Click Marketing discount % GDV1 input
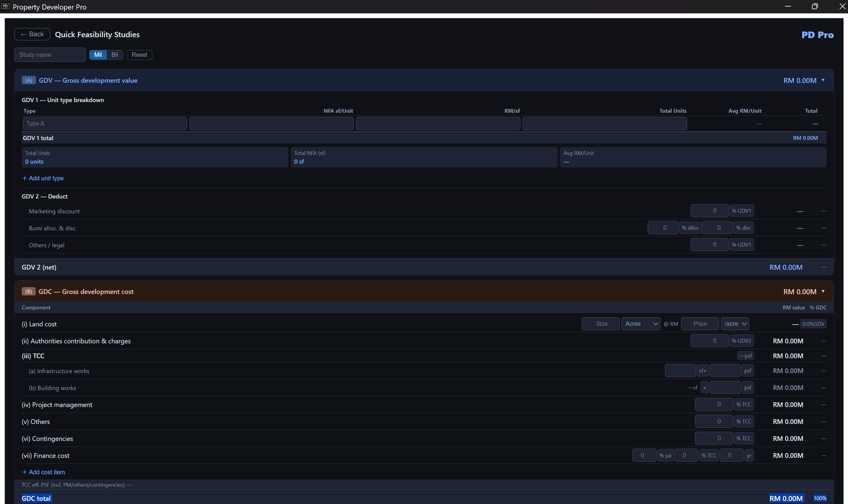The width and height of the screenshot is (848, 504). (x=709, y=211)
